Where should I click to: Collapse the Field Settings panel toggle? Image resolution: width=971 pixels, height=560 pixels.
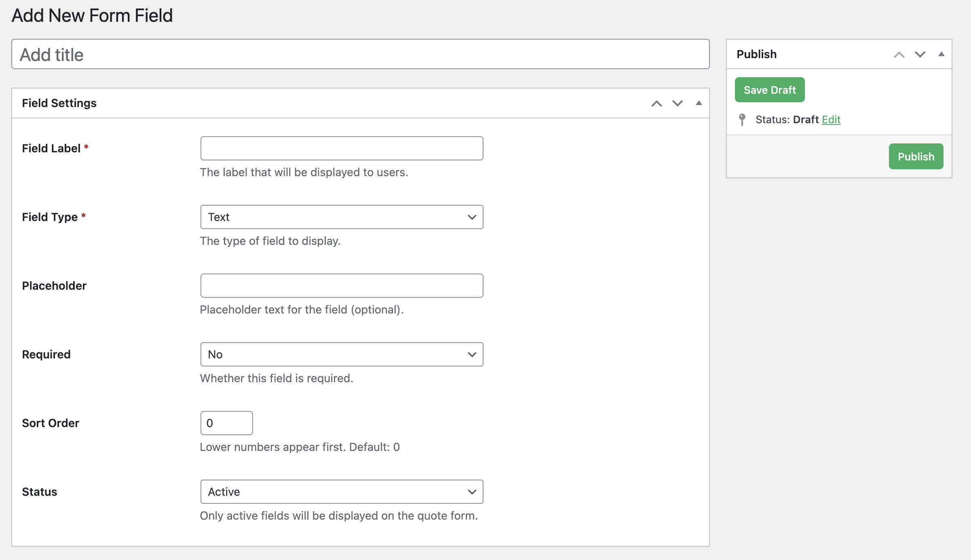[699, 103]
